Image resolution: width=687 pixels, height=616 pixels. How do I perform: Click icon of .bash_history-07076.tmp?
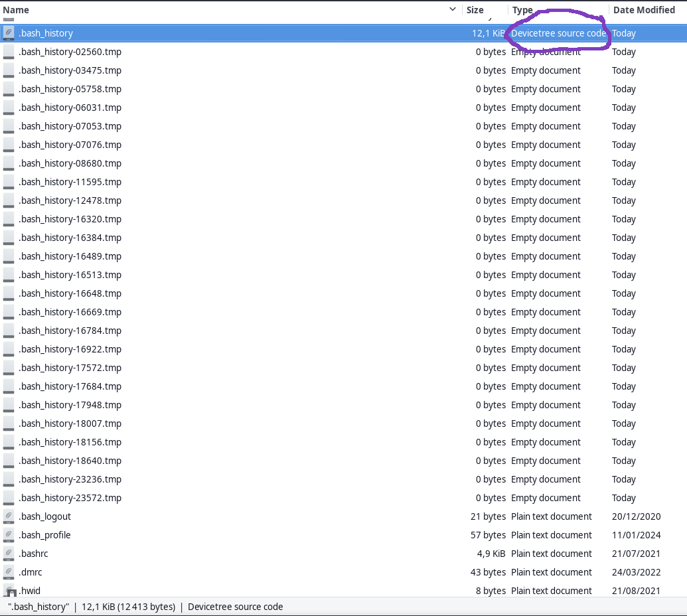coord(9,145)
